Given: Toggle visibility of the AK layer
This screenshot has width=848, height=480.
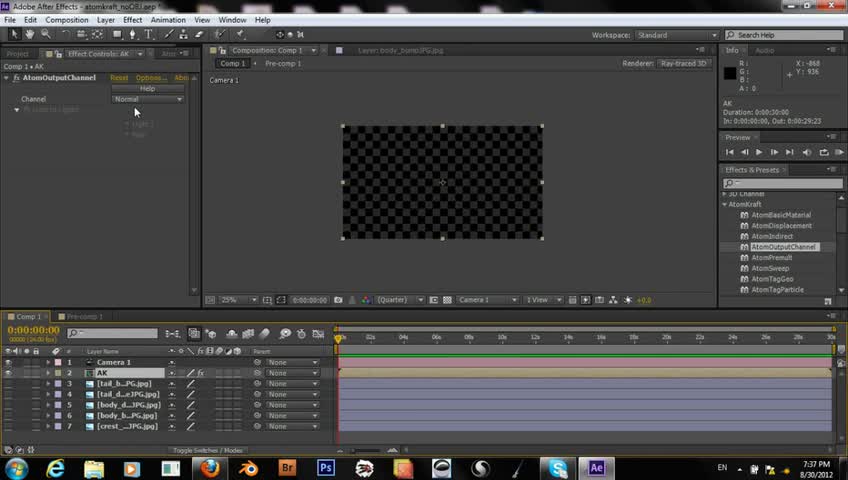Looking at the screenshot, I should (x=9, y=373).
